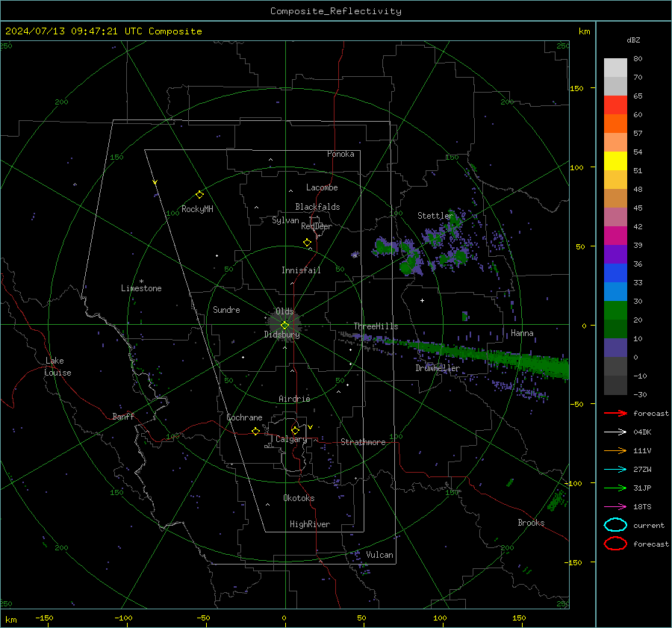Click the yellow diamond marker near RockyMH

pyautogui.click(x=199, y=195)
